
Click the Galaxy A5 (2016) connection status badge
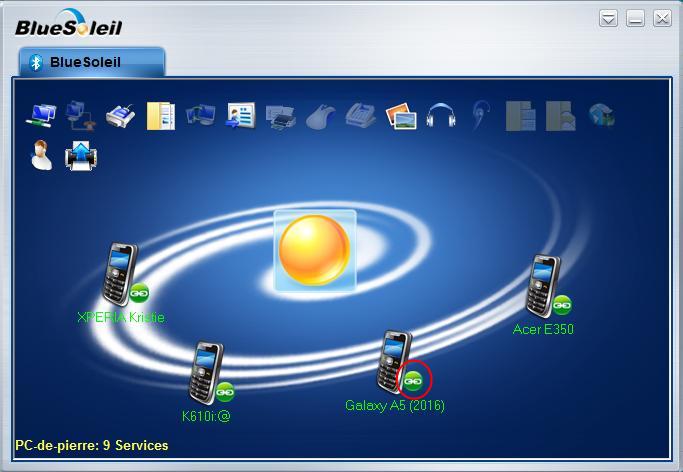[x=414, y=380]
